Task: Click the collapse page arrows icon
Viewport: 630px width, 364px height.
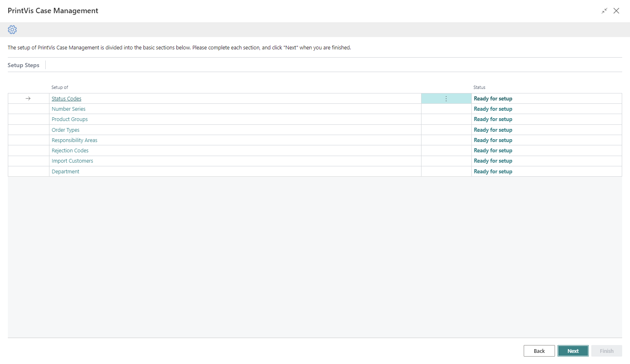Action: pyautogui.click(x=604, y=11)
